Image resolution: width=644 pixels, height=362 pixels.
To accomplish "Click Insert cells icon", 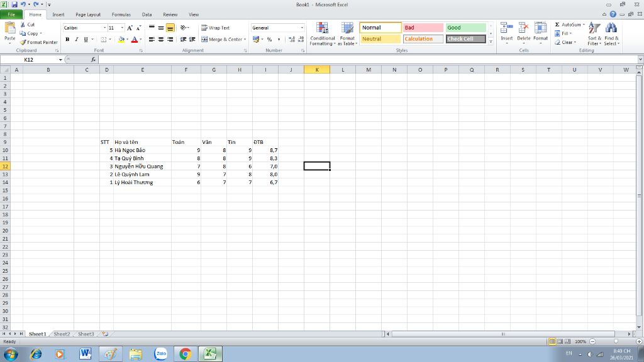I will tap(506, 29).
